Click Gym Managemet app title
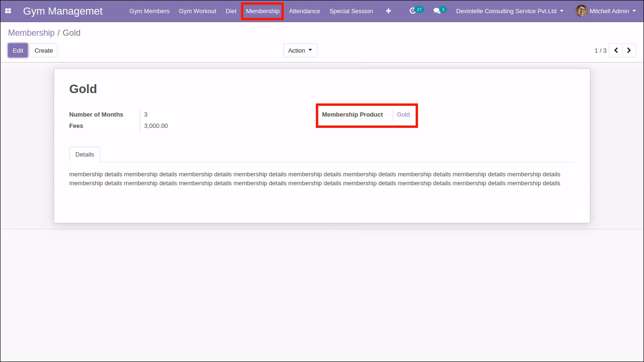The width and height of the screenshot is (644, 362). [63, 11]
